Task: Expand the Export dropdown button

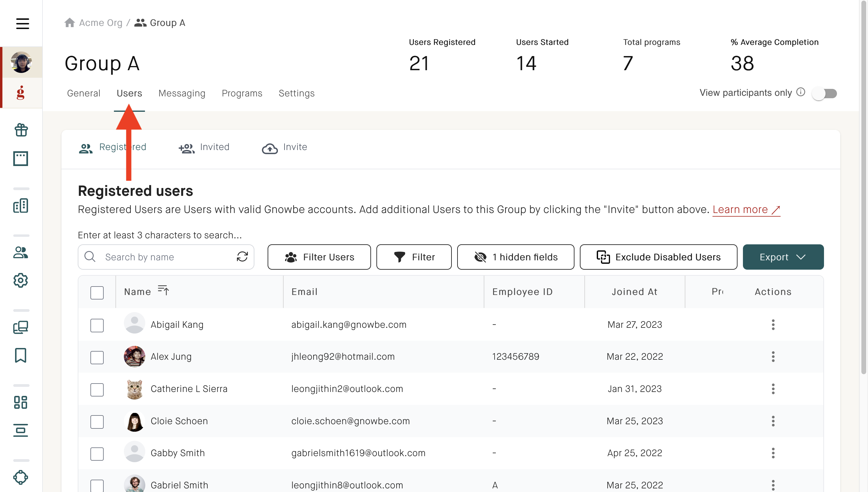Action: tap(783, 257)
